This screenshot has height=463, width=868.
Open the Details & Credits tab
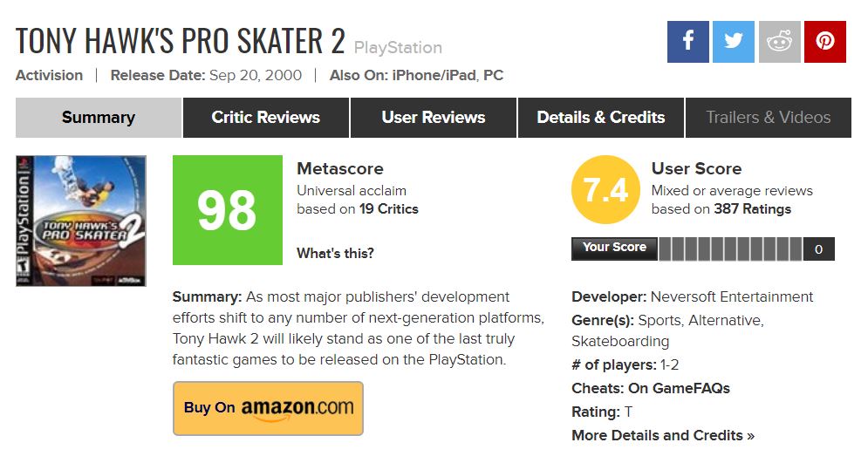601,117
